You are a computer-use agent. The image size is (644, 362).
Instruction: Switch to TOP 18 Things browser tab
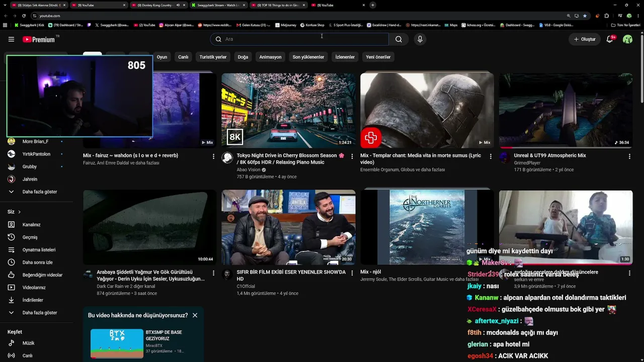279,5
